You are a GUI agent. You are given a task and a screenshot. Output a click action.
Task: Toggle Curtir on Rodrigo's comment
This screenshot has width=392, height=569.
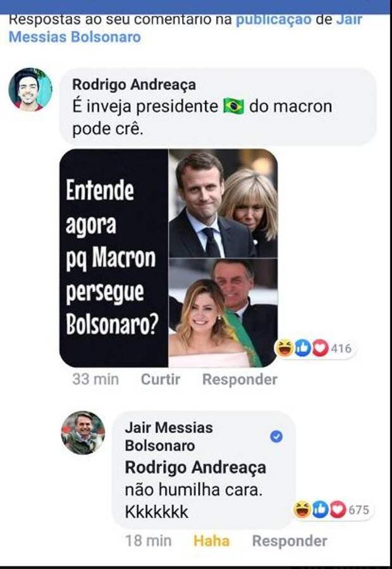coord(160,380)
